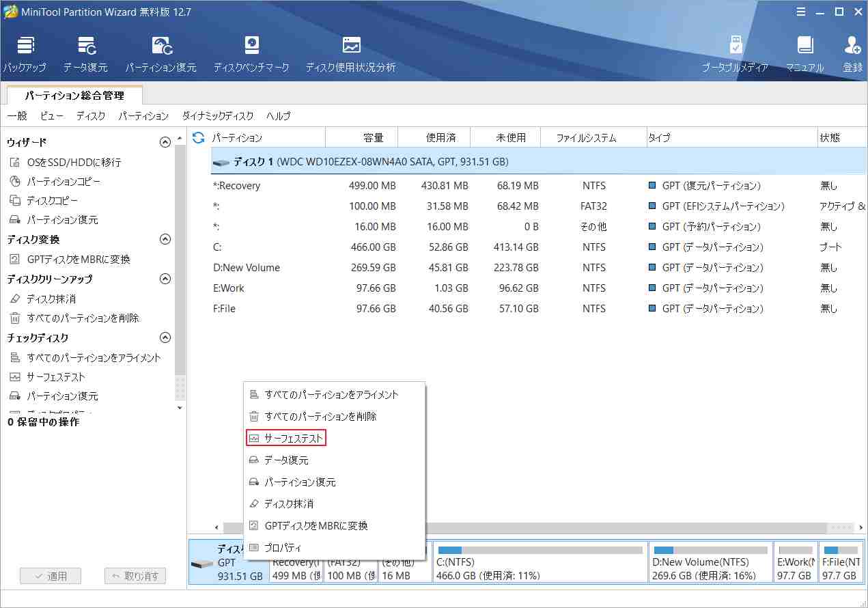Collapse the ウィザード sidebar section

[165, 141]
